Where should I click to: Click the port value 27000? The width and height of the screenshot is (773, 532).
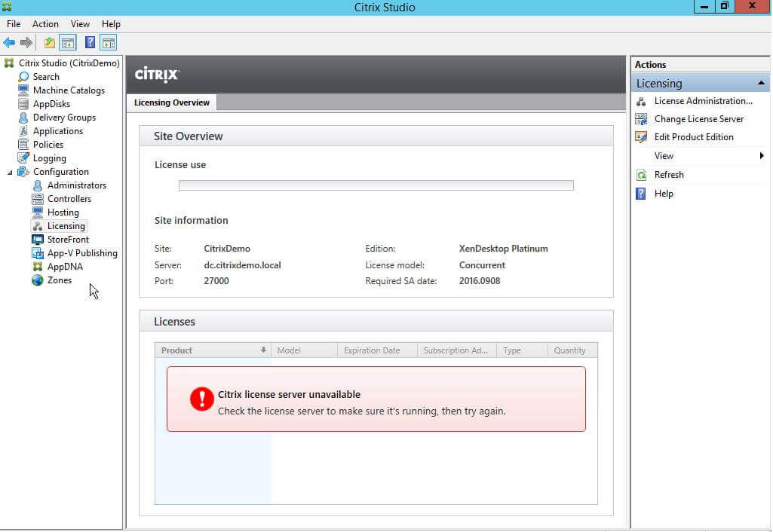click(216, 281)
